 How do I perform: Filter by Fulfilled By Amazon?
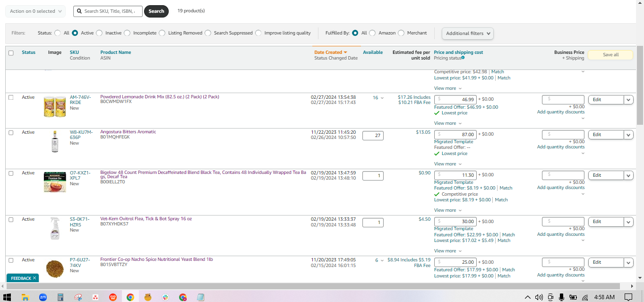tap(372, 33)
